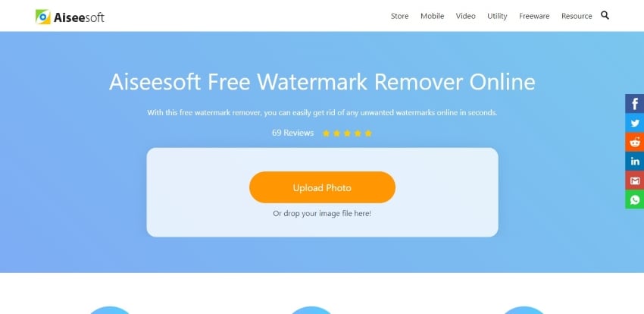
Task: Share page via Twitter icon
Action: [635, 123]
